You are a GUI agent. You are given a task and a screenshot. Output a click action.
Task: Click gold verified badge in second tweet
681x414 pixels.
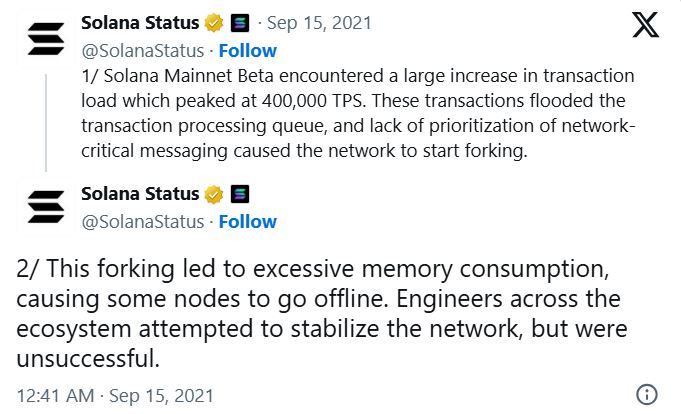pos(214,194)
